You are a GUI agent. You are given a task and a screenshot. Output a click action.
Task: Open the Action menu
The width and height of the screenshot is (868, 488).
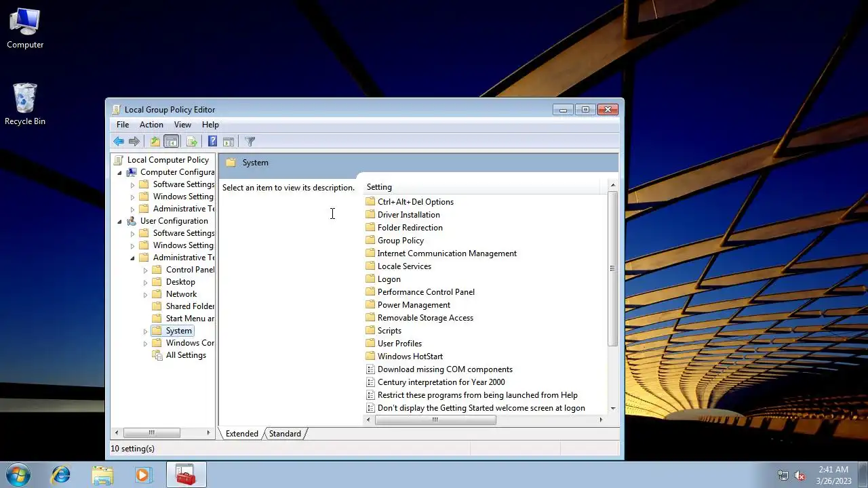[151, 125]
